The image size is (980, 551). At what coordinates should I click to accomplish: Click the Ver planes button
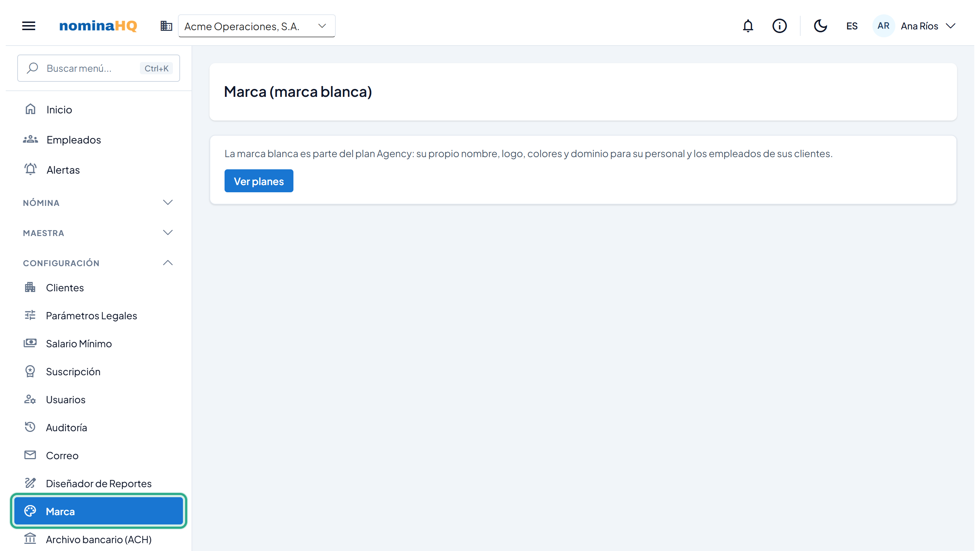pos(259,181)
